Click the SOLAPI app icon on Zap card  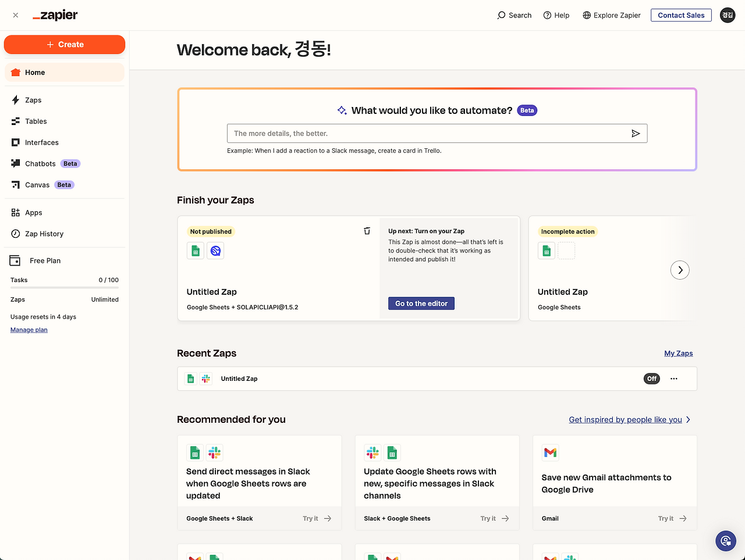215,251
